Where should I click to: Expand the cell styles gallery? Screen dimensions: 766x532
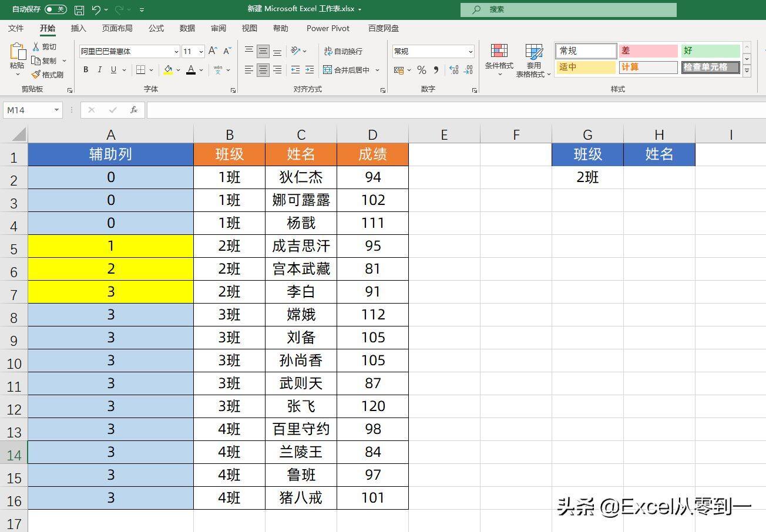pyautogui.click(x=747, y=71)
